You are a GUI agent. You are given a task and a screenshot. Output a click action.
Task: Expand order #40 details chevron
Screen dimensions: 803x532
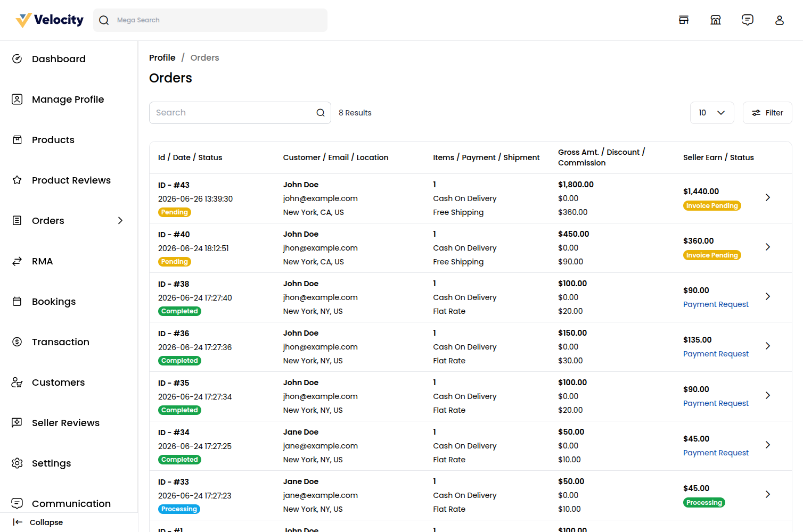click(x=768, y=247)
